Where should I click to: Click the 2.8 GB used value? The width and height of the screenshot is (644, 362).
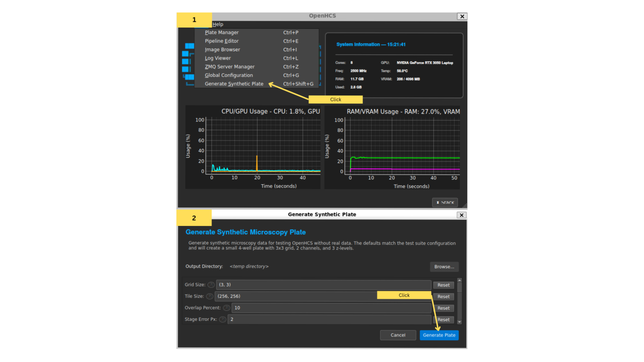click(x=356, y=87)
